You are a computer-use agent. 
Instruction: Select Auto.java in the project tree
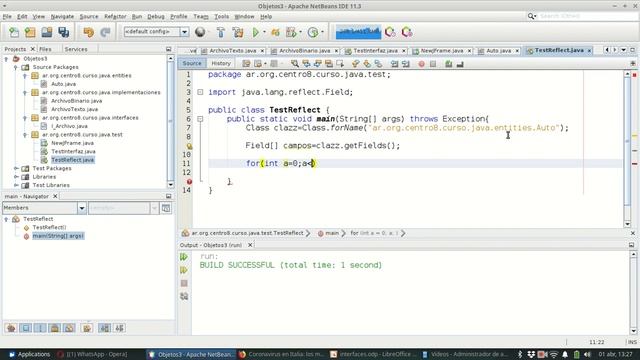coord(63,84)
